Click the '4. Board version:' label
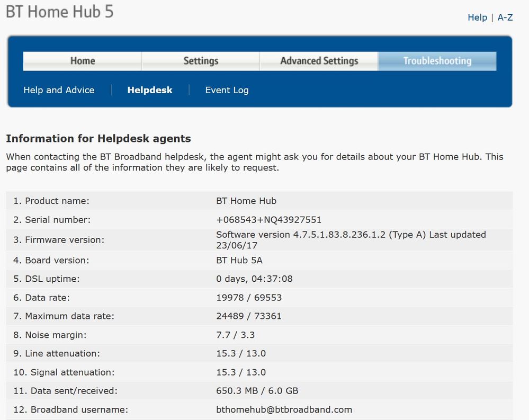Screen dimensions: 529x420 (x=51, y=261)
